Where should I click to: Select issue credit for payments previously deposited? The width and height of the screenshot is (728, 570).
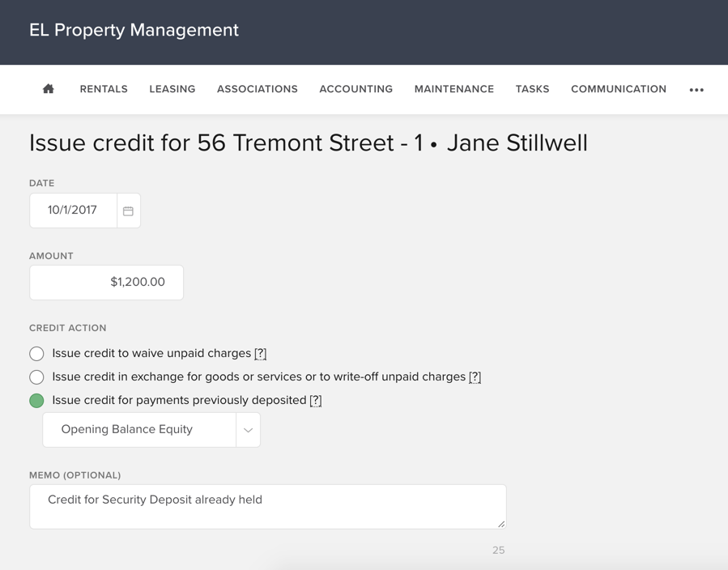point(36,400)
